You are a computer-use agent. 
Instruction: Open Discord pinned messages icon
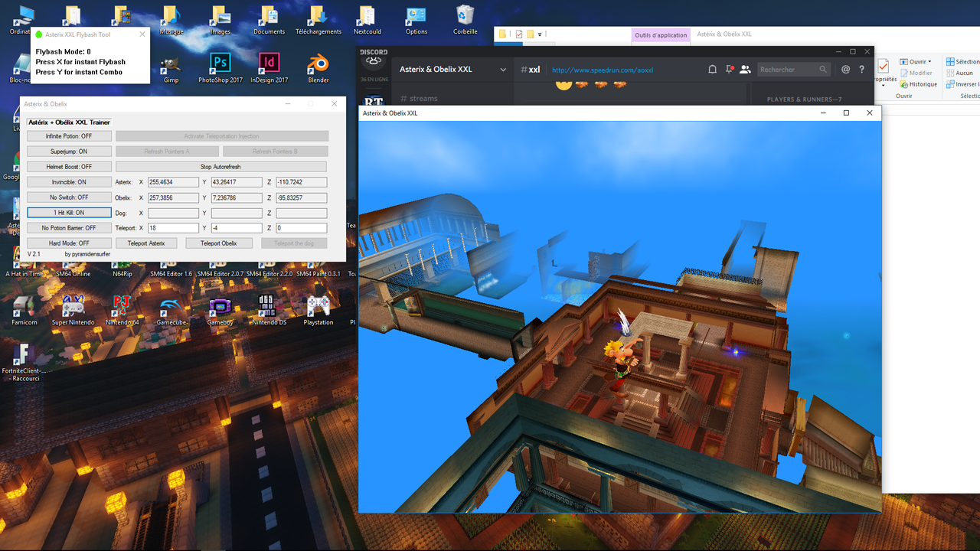(728, 69)
